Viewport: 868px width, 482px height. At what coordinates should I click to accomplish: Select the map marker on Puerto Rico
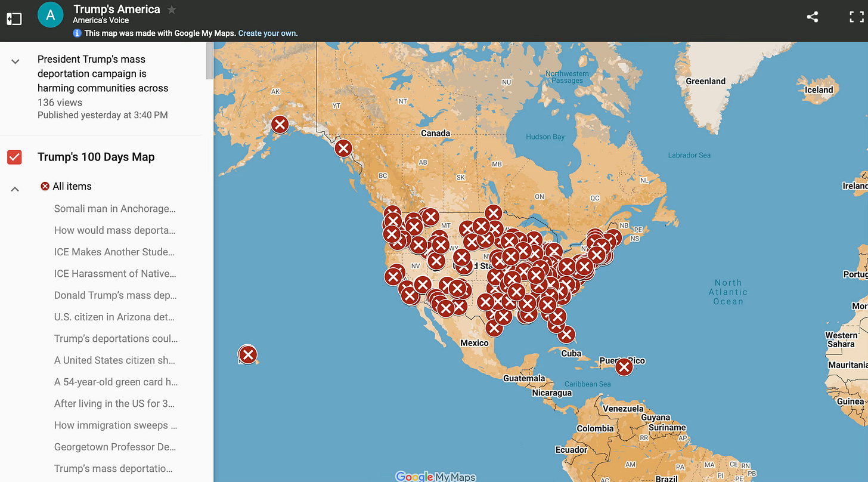[624, 366]
